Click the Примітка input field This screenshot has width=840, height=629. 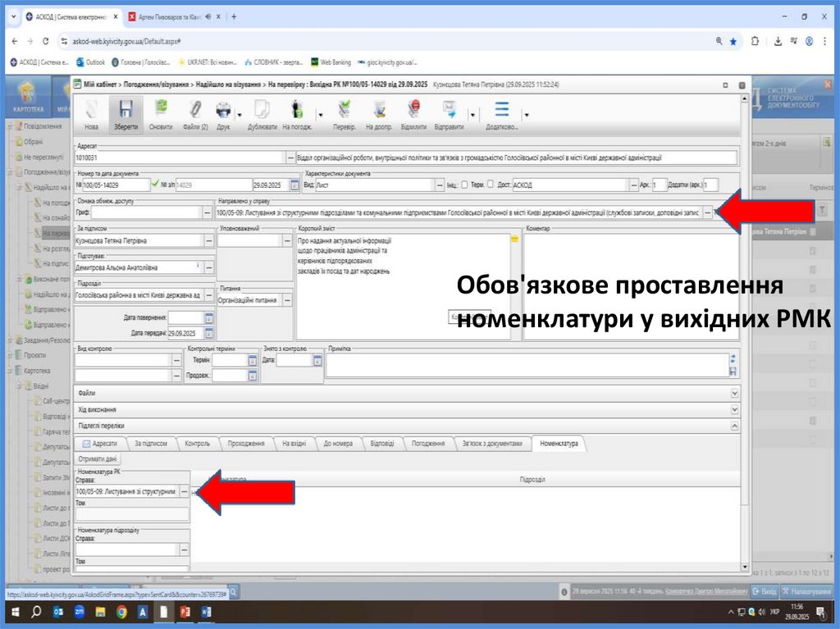point(527,365)
